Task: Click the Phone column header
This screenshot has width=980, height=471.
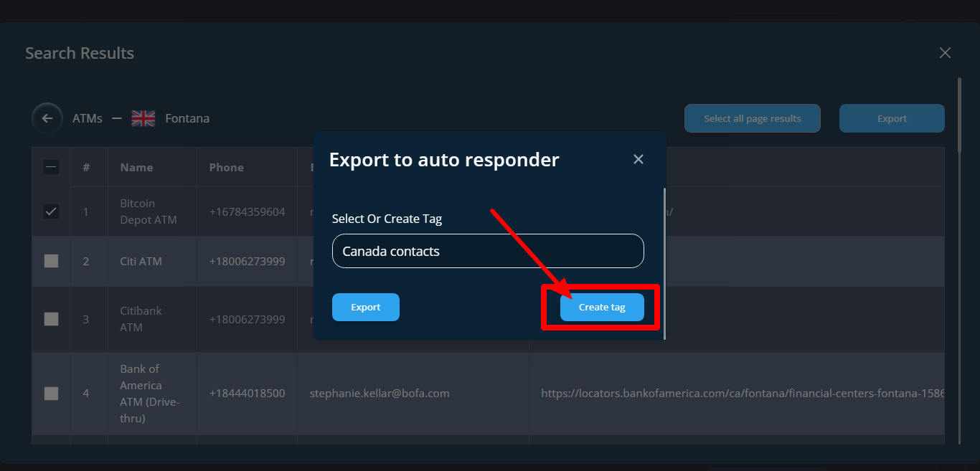Action: pos(226,167)
